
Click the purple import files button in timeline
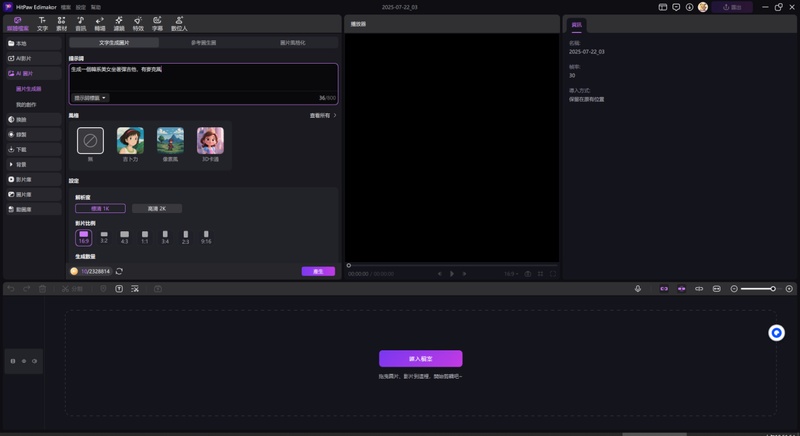point(420,358)
